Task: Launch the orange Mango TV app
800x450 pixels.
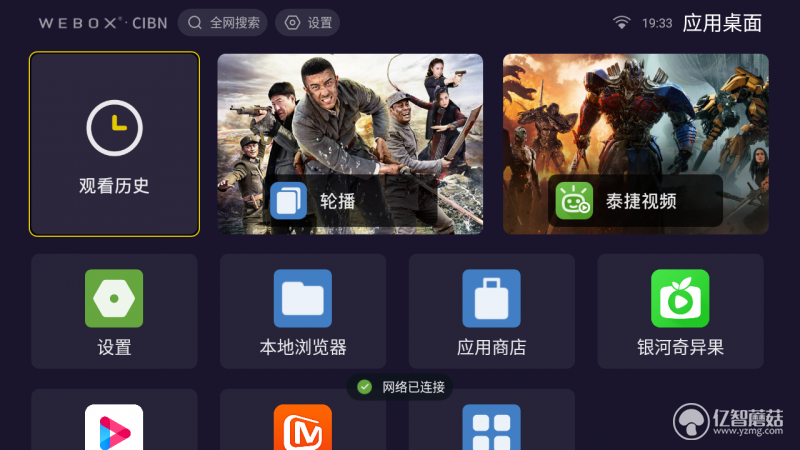Action: (x=303, y=428)
